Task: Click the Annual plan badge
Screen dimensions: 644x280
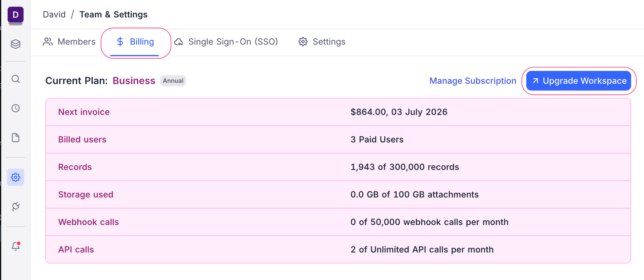Action: pos(173,81)
